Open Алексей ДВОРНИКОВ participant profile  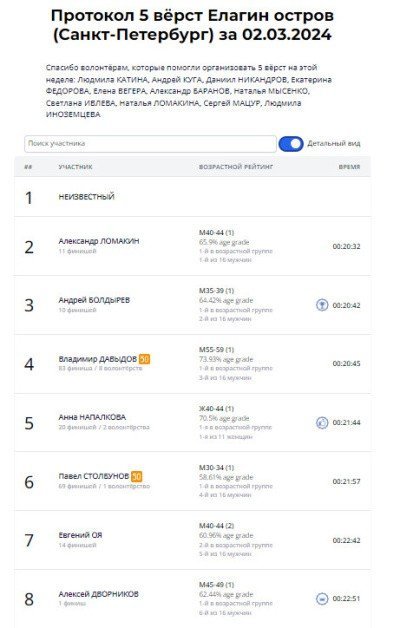click(98, 594)
